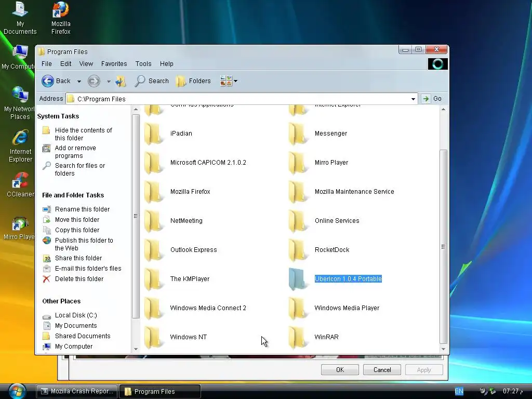Open the Views icon menu
532x399 pixels.
click(225, 81)
